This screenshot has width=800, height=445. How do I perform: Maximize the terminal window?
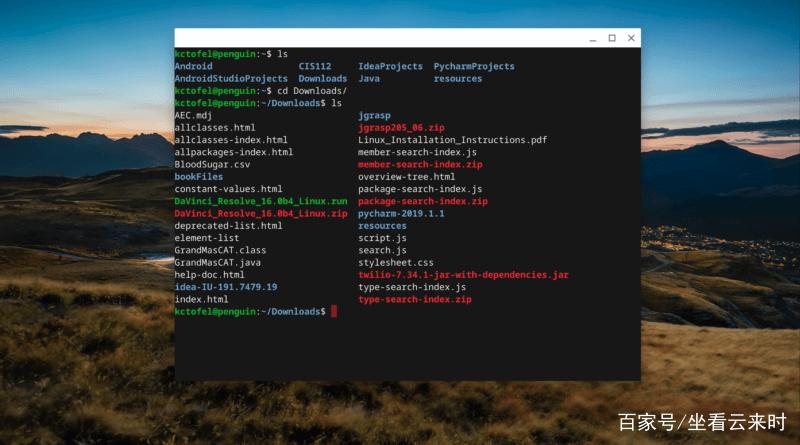pyautogui.click(x=612, y=38)
